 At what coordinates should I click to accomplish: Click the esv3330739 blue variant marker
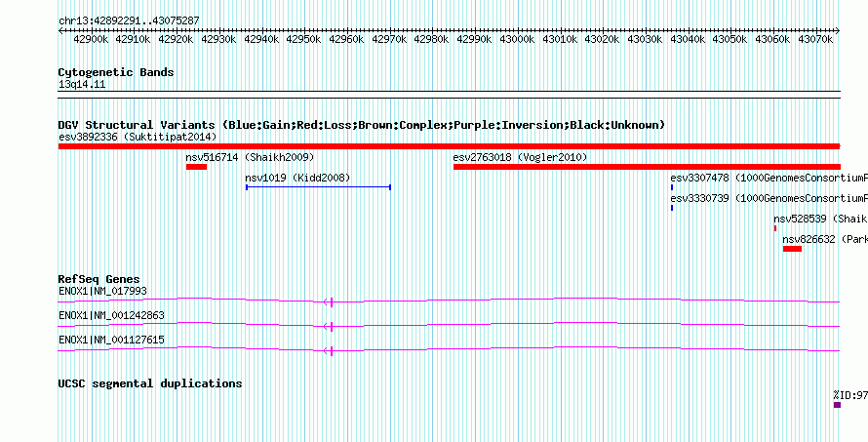click(672, 208)
